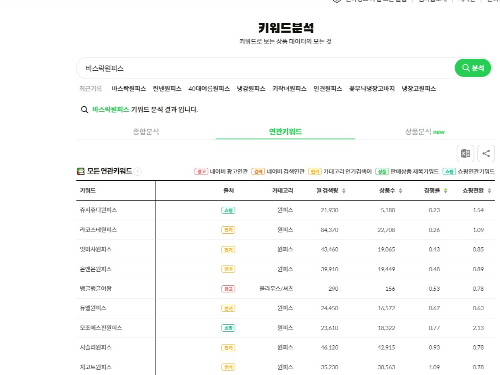Click search volume value 43,460
This screenshot has width=500, height=375.
pos(329,249)
